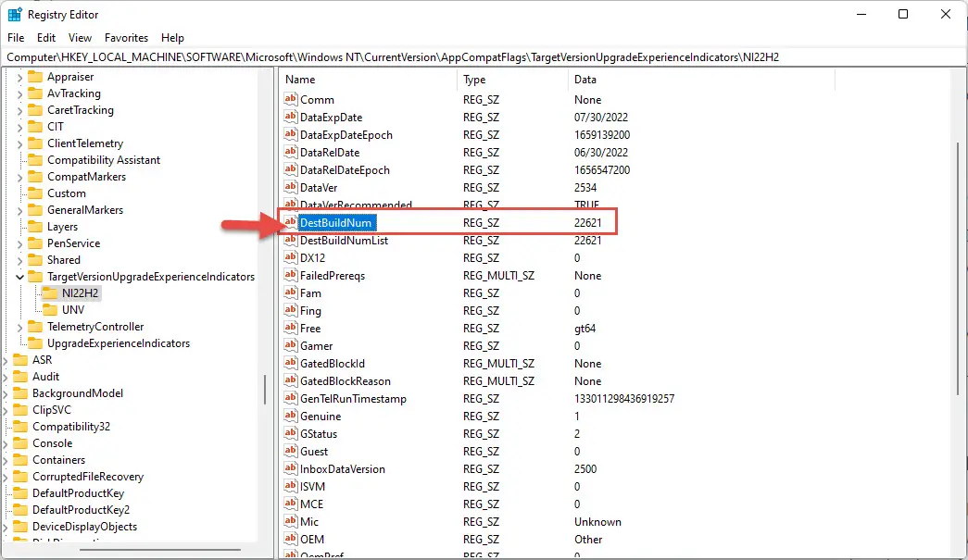Click the Appraiser folder icon
The height and width of the screenshot is (560, 968).
(36, 77)
